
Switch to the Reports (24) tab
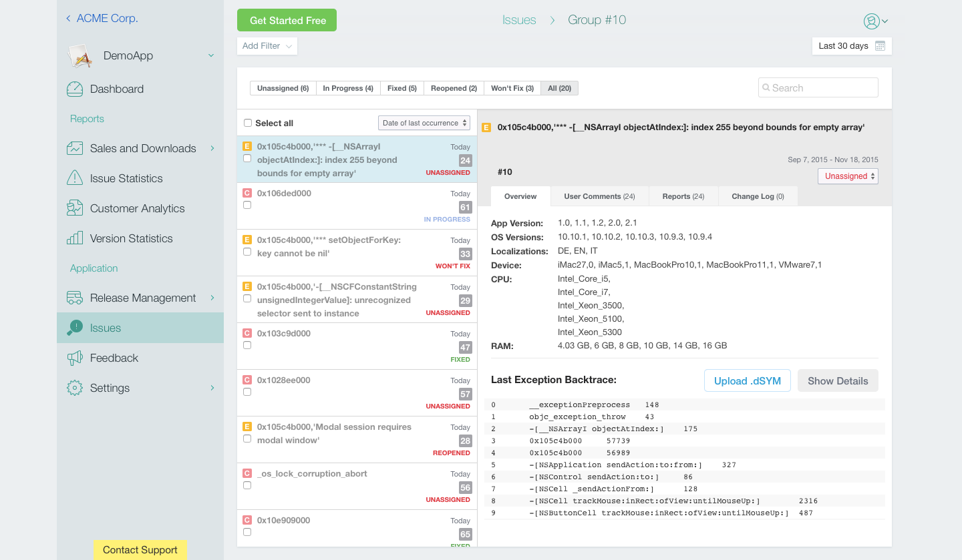click(683, 196)
